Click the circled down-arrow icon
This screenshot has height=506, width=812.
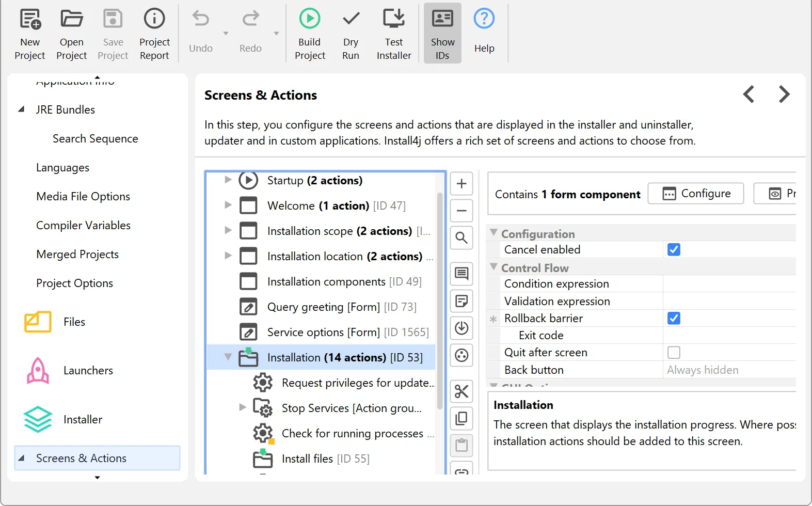(x=461, y=328)
